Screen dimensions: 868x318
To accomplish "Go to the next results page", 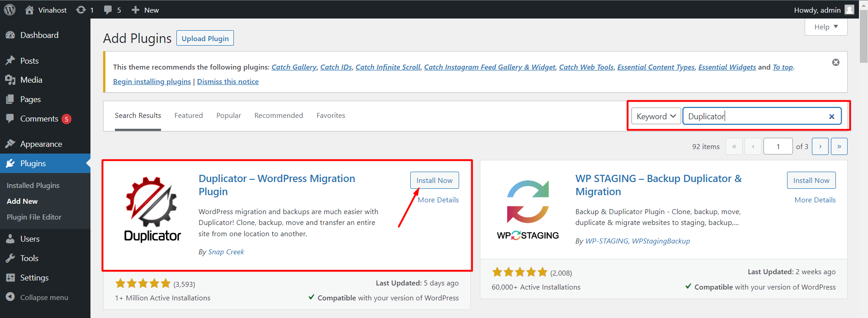I will (x=820, y=146).
